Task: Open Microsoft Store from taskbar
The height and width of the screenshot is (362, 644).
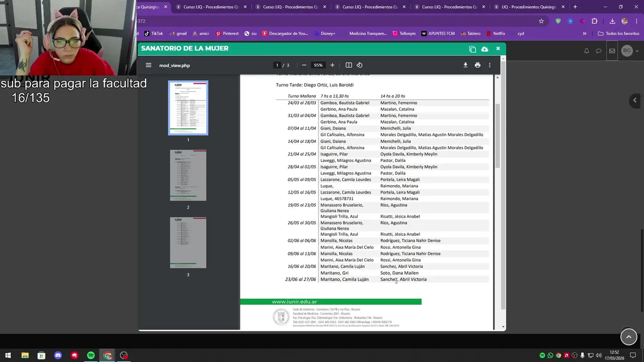Action: (41, 355)
